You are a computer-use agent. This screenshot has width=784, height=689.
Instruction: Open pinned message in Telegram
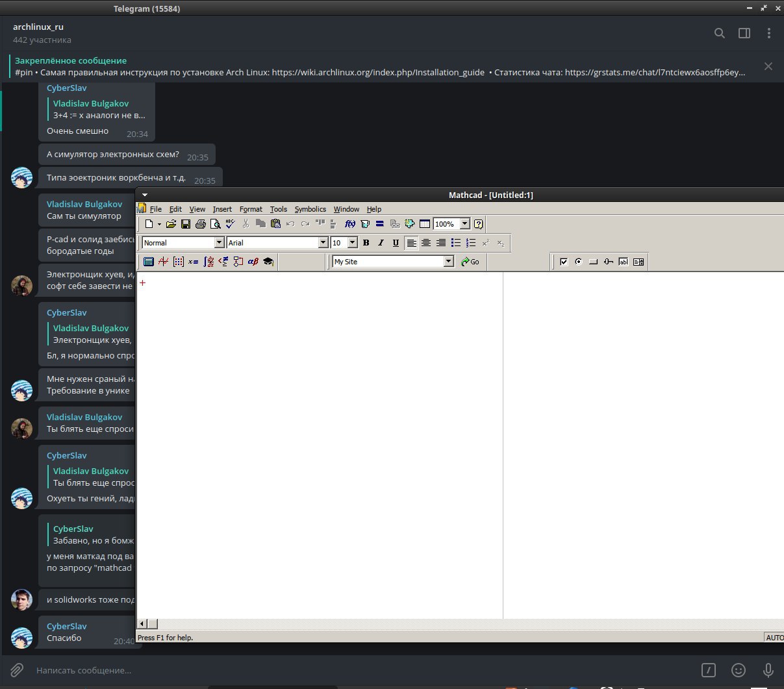380,66
